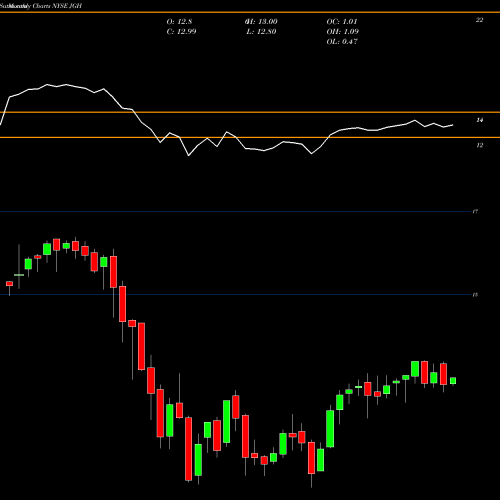
Task: Select the 'OL: 0.47' reading
Action: 342,42
